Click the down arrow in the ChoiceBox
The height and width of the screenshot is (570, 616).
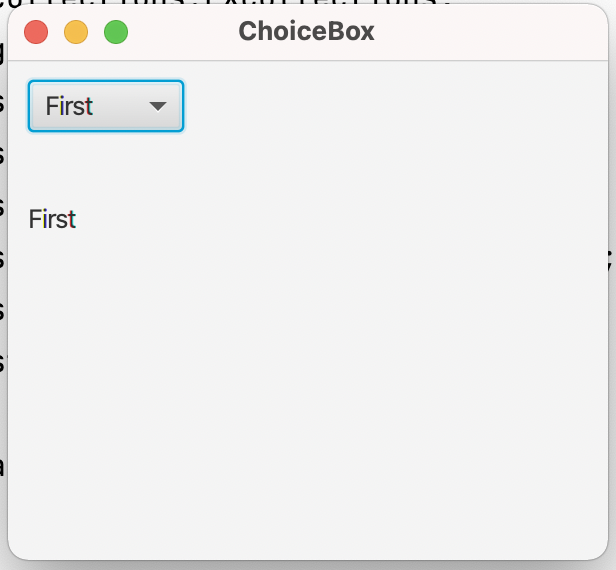pos(158,106)
